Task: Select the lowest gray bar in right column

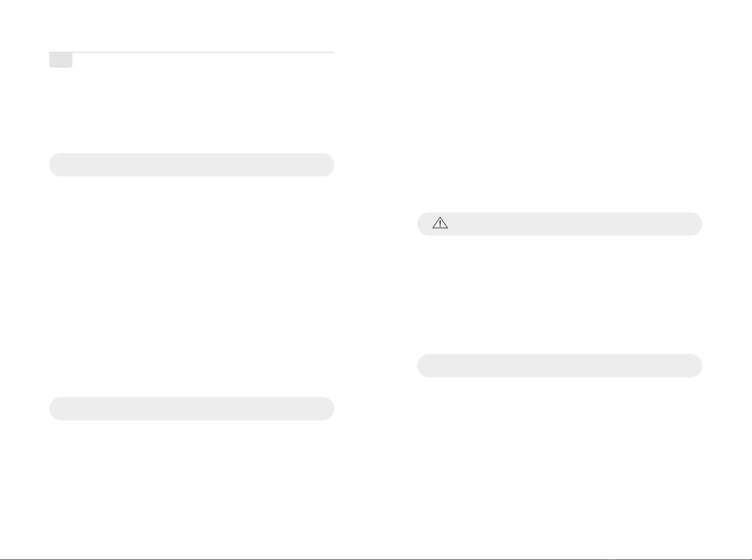Action: [560, 365]
